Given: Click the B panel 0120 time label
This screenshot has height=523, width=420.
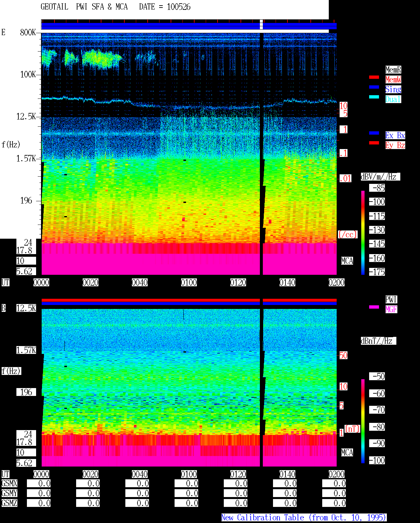Looking at the screenshot, I should click(238, 474).
